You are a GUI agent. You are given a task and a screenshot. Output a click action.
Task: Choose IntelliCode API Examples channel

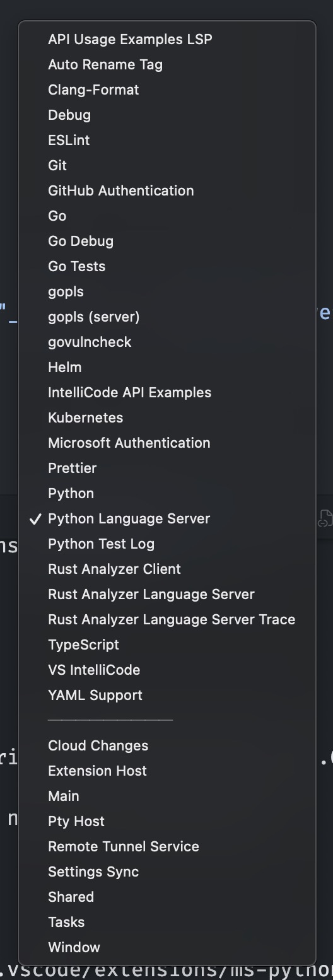(x=167, y=392)
